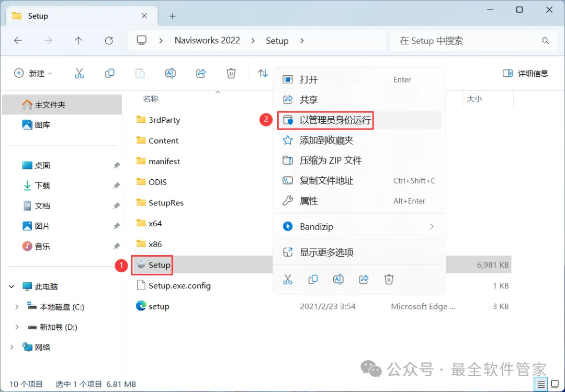
Task: Select the manifest folder
Action: 158,162
